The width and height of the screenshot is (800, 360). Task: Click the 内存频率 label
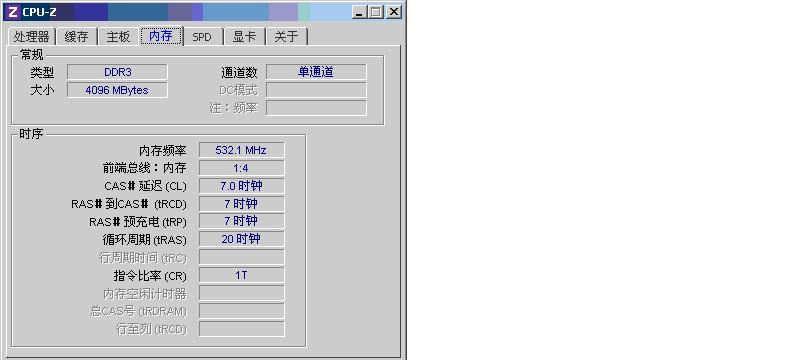pyautogui.click(x=163, y=150)
